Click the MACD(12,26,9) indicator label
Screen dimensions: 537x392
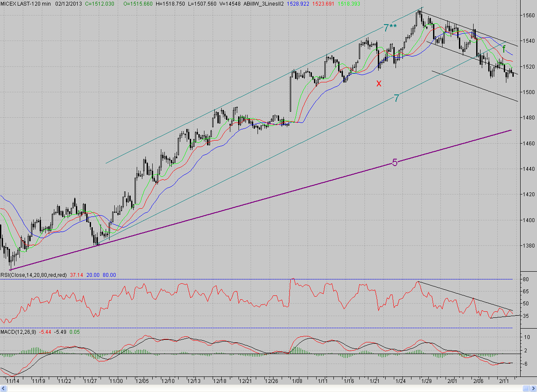point(18,332)
